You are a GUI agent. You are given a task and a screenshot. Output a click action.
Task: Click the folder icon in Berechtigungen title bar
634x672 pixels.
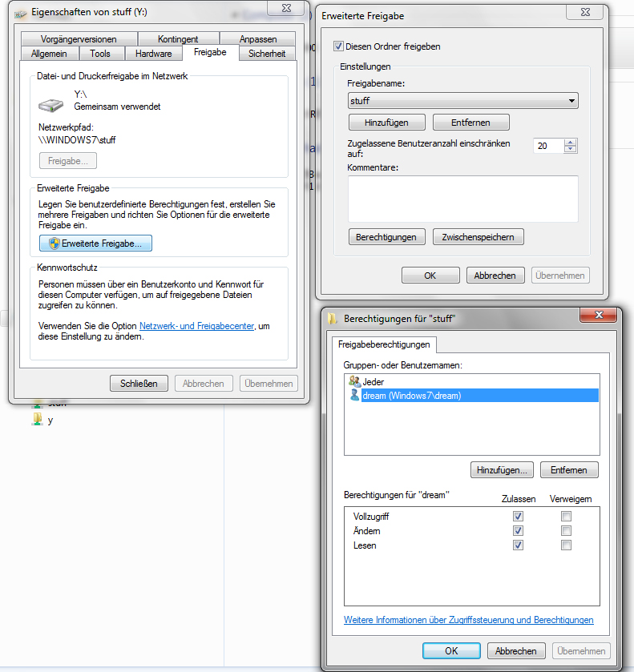(x=332, y=319)
